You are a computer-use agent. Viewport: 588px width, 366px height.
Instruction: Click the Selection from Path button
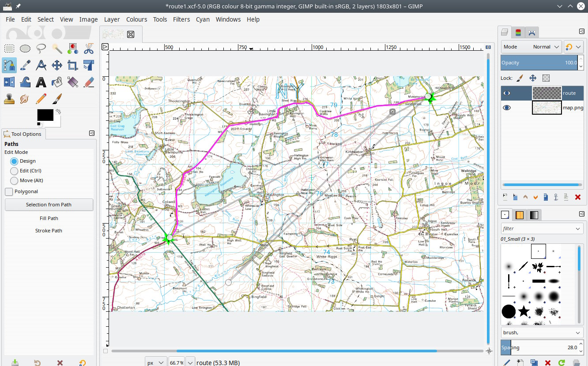(x=49, y=205)
